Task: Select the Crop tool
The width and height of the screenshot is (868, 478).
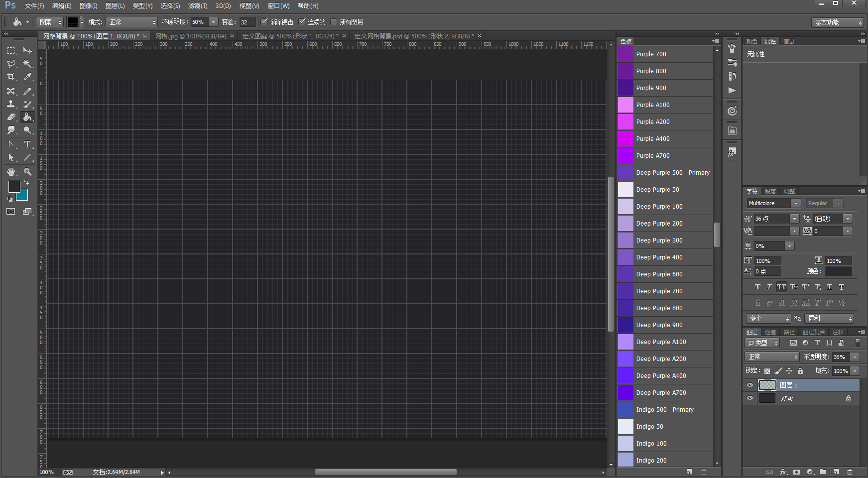Action: (x=11, y=77)
